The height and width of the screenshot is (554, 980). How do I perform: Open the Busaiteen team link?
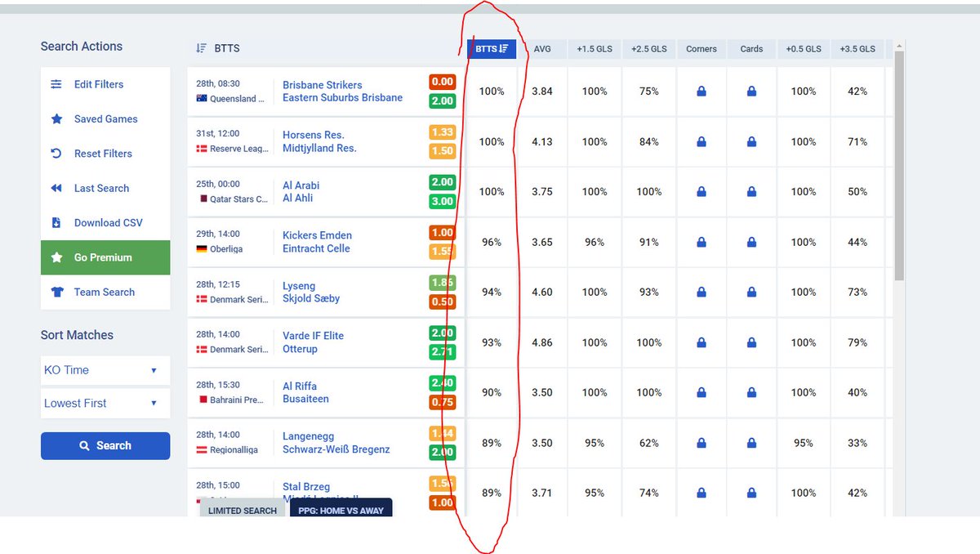305,399
